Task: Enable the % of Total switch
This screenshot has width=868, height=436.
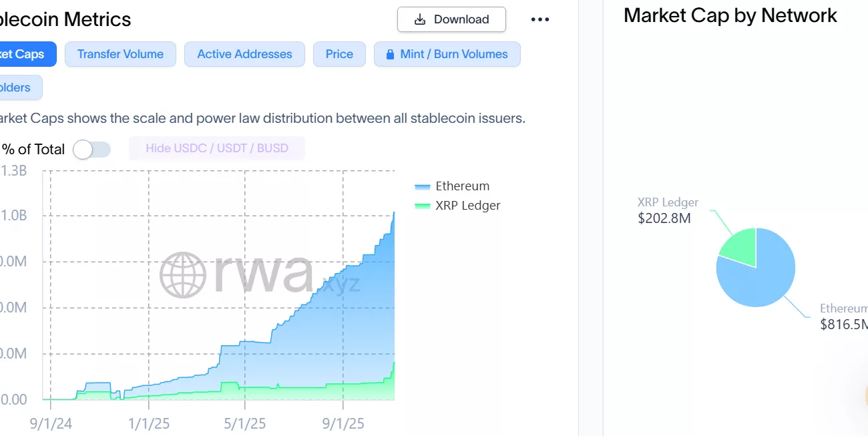Action: pos(91,150)
